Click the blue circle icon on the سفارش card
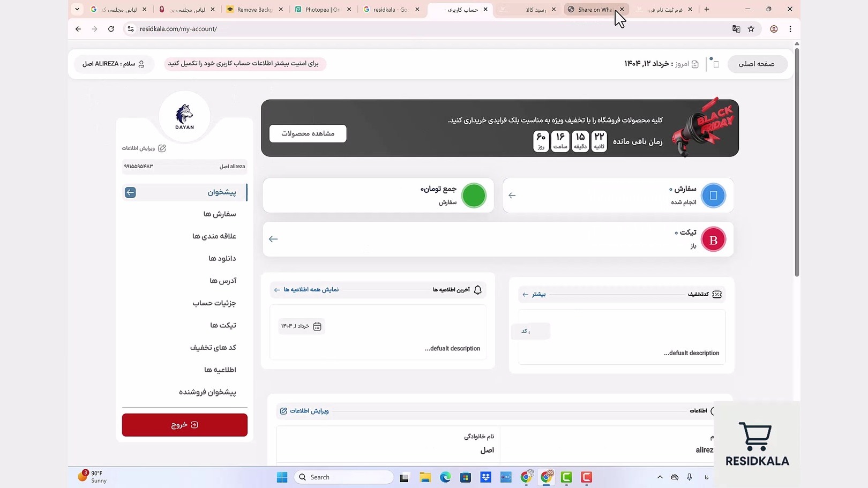868x488 pixels. [x=713, y=196]
